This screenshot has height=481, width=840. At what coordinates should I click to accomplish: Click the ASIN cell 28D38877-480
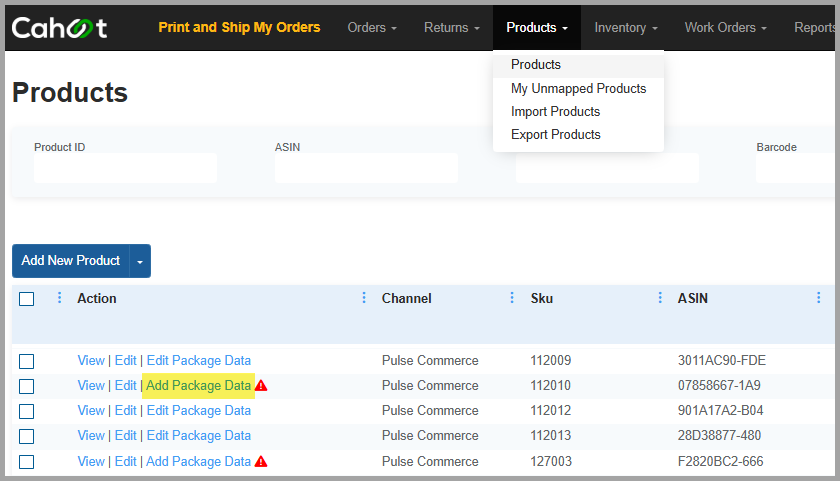point(719,435)
